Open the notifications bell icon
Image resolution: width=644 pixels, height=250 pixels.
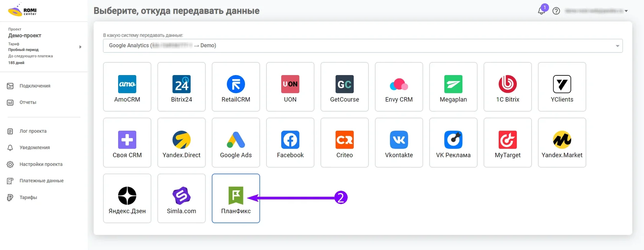tap(542, 11)
